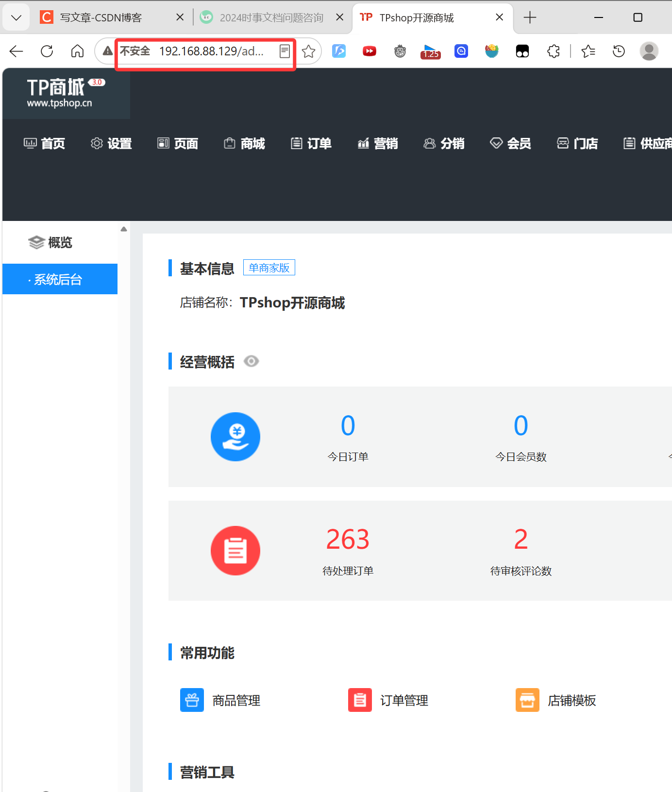
Task: Open the 会员 menu
Action: pyautogui.click(x=511, y=144)
